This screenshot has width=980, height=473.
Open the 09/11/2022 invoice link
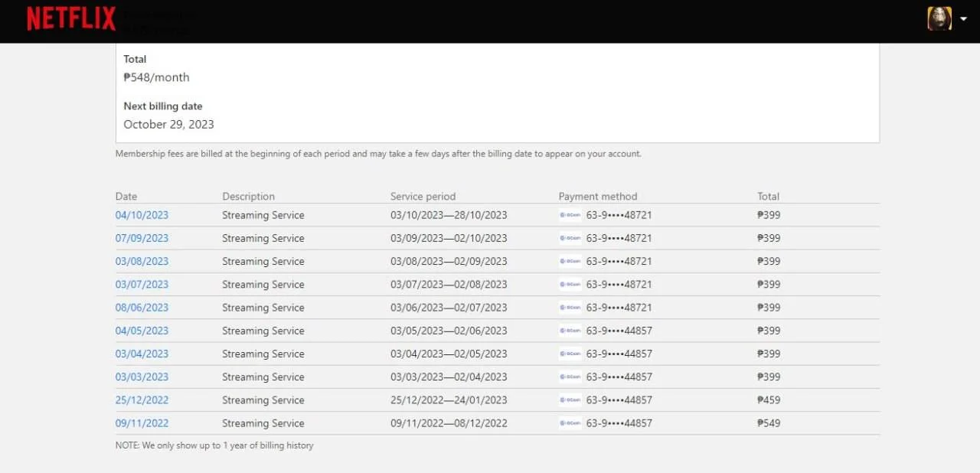click(142, 423)
